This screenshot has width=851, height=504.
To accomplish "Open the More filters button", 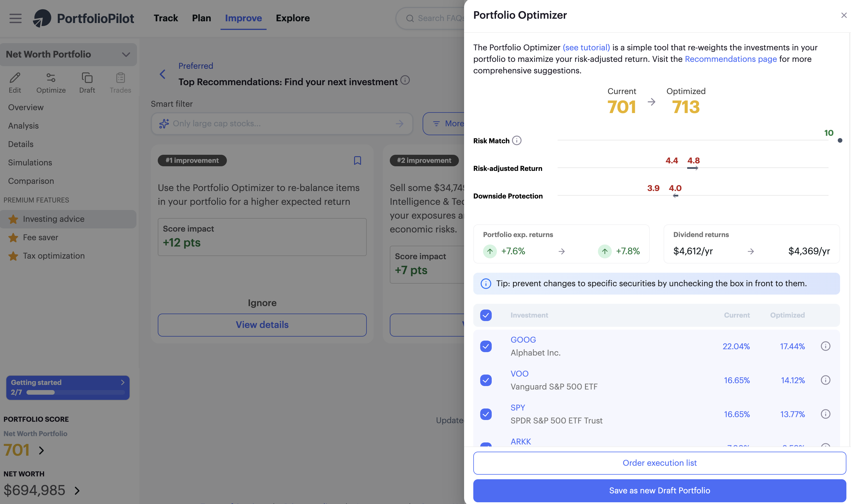I will click(x=444, y=124).
